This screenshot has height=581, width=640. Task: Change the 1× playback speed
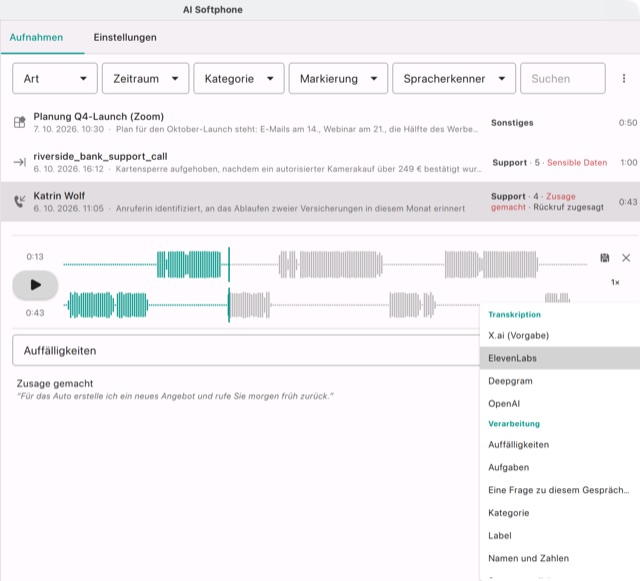tap(615, 282)
